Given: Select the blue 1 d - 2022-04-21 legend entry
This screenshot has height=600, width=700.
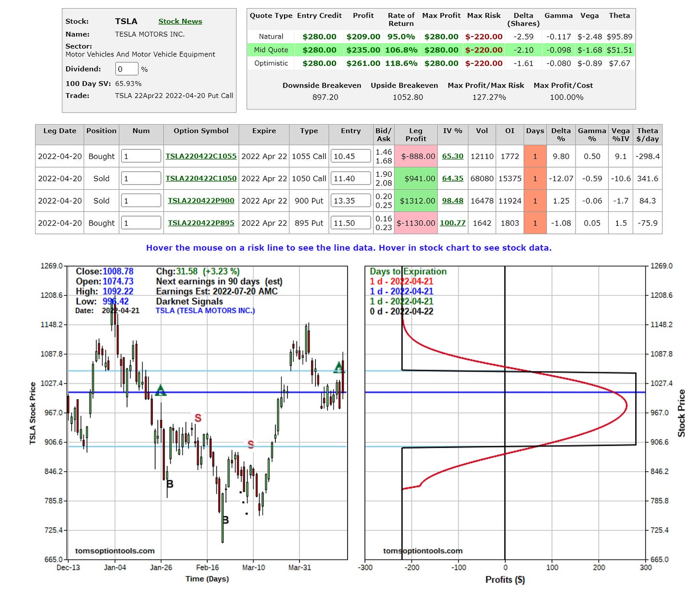Looking at the screenshot, I should point(401,291).
